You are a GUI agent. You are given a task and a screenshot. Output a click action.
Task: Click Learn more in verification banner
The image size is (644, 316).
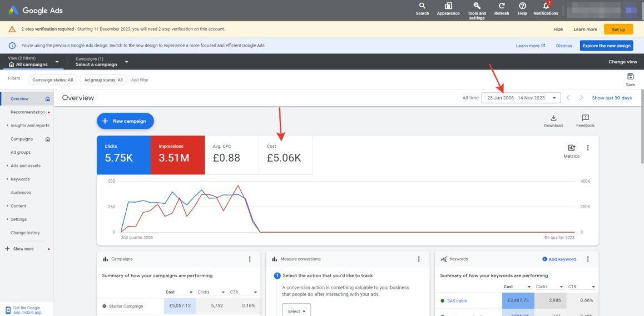pos(585,29)
